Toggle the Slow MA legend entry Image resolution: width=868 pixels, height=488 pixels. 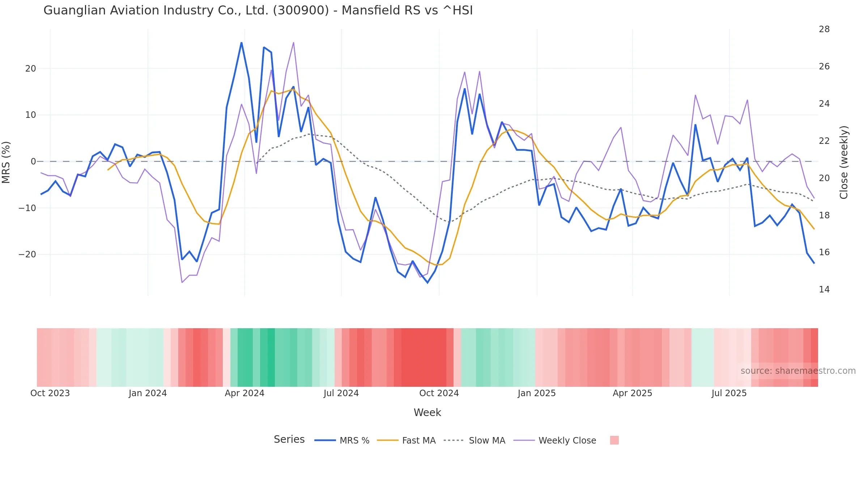coord(474,440)
